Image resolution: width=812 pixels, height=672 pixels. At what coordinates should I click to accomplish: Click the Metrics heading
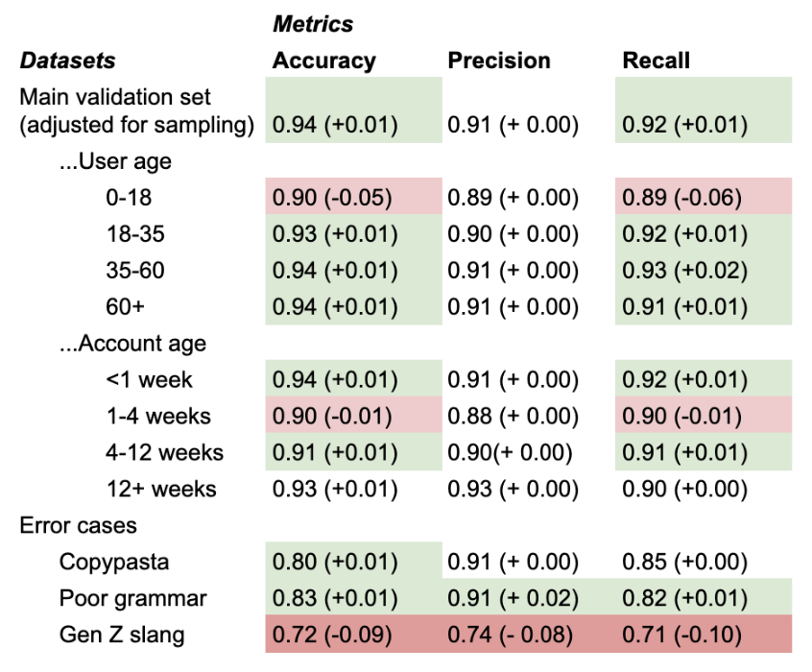point(313,24)
